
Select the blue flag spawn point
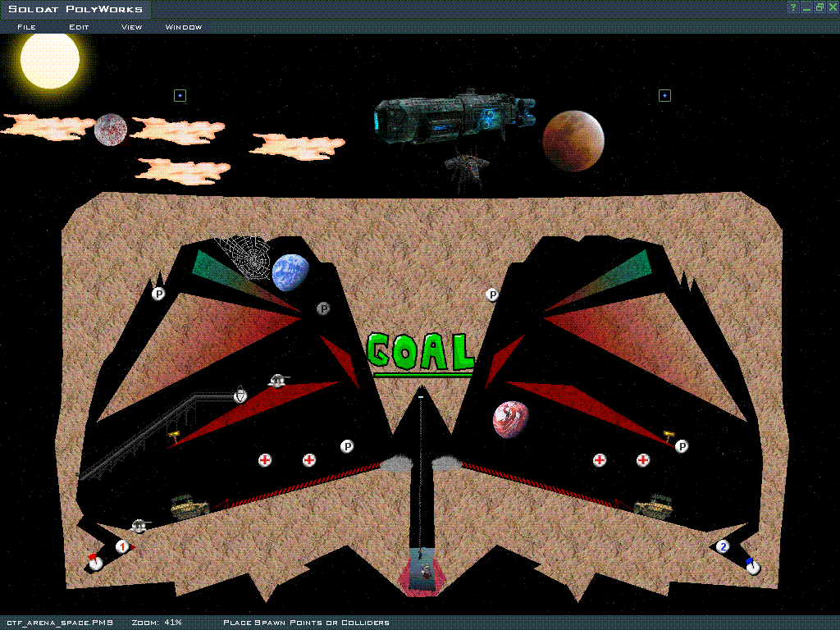(752, 566)
